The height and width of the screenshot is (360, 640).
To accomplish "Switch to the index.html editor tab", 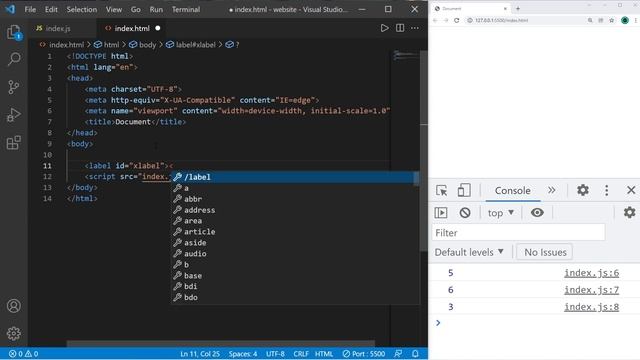I will (x=132, y=28).
